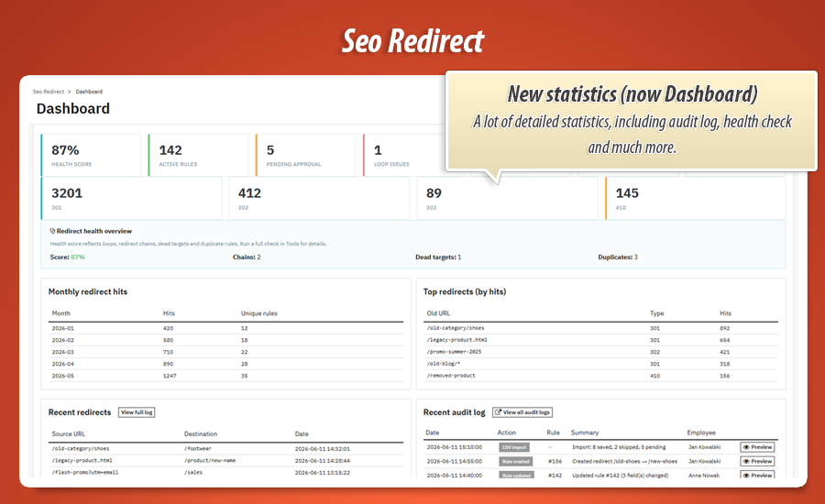This screenshot has height=504, width=825.
Task: Select /legacy-product.html in Top redirects
Action: [600, 340]
